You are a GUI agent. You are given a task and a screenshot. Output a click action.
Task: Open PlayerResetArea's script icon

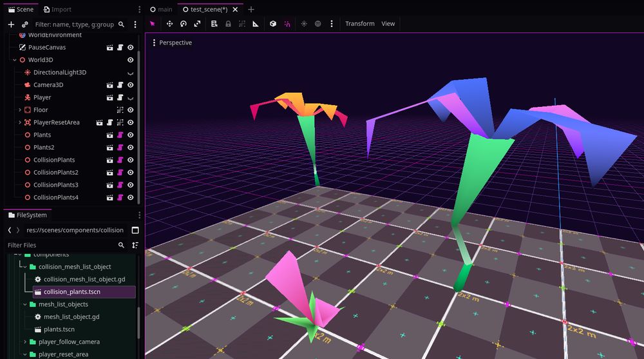(109, 122)
